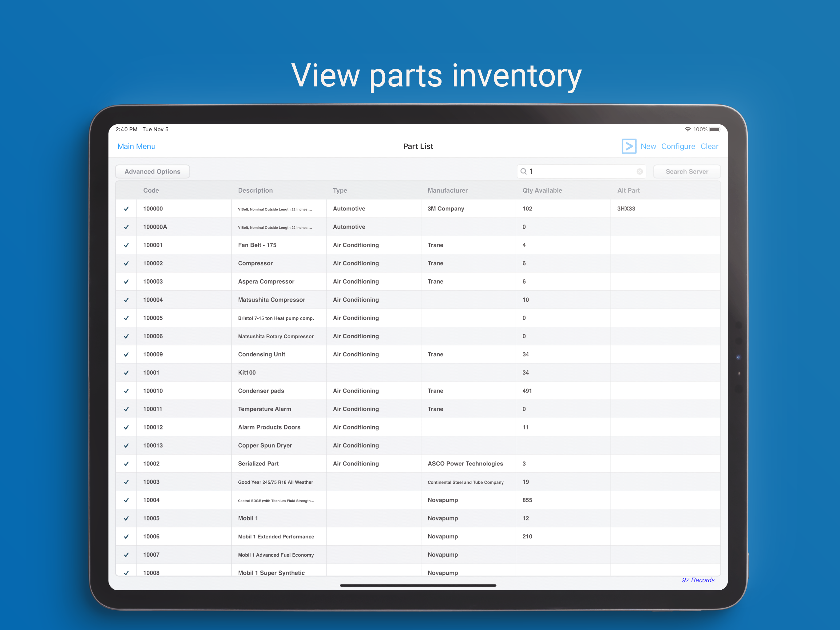Toggle checkmark for part 100002

[x=126, y=263]
